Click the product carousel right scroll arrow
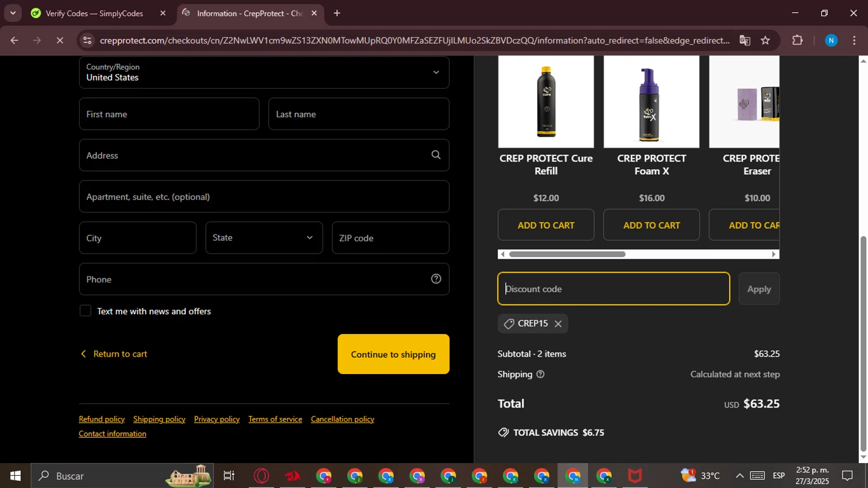Viewport: 868px width, 488px height. [774, 254]
